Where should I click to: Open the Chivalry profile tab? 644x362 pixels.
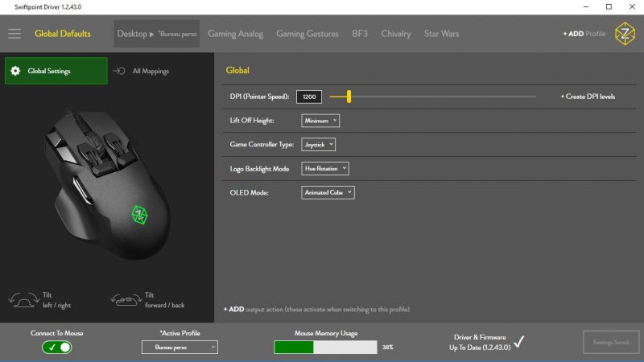tap(396, 34)
